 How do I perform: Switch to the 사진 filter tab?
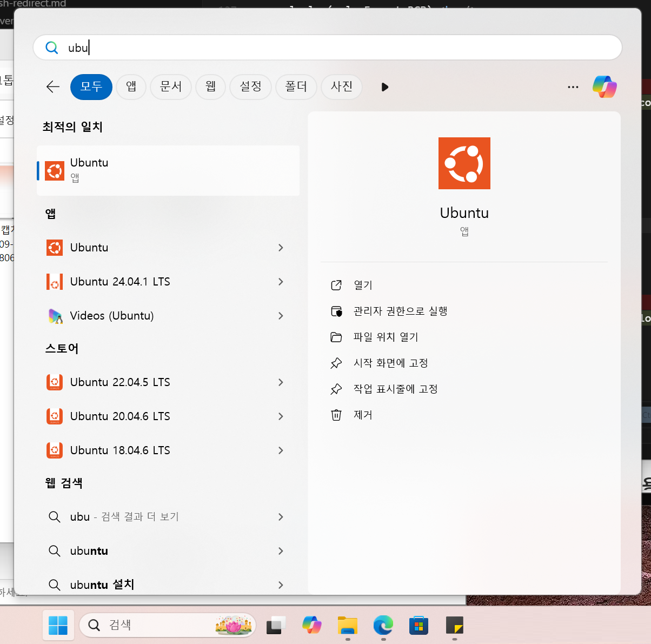click(342, 87)
